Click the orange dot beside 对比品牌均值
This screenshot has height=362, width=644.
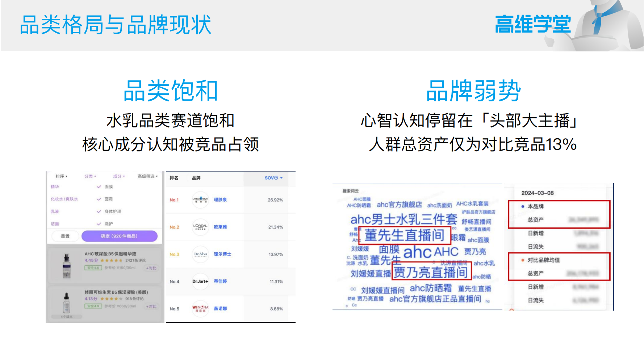coord(523,260)
